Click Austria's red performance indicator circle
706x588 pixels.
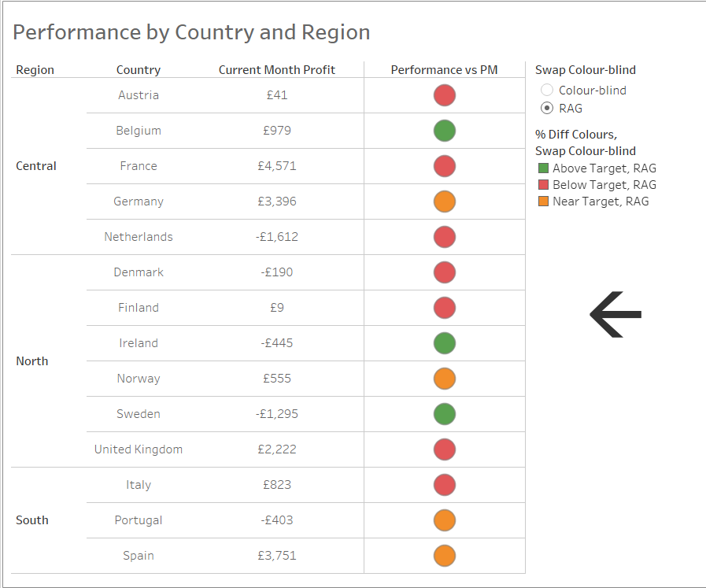tap(445, 95)
